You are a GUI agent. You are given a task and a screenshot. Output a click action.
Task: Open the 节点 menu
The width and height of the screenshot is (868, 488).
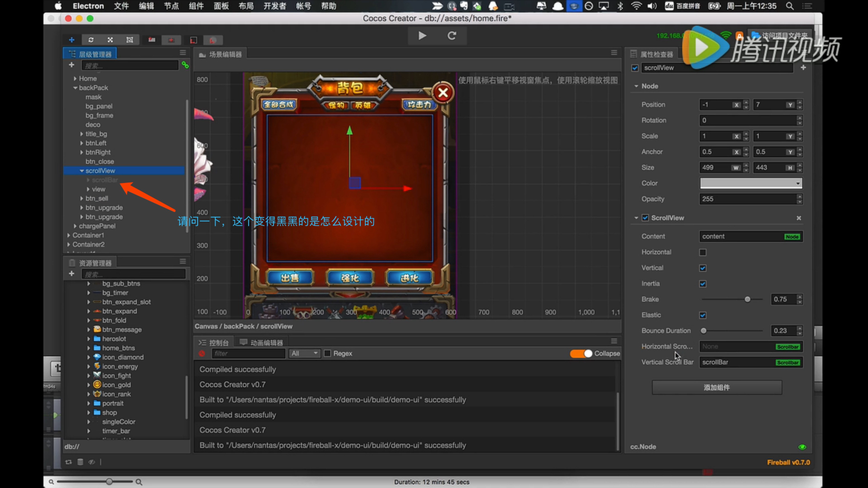point(171,6)
